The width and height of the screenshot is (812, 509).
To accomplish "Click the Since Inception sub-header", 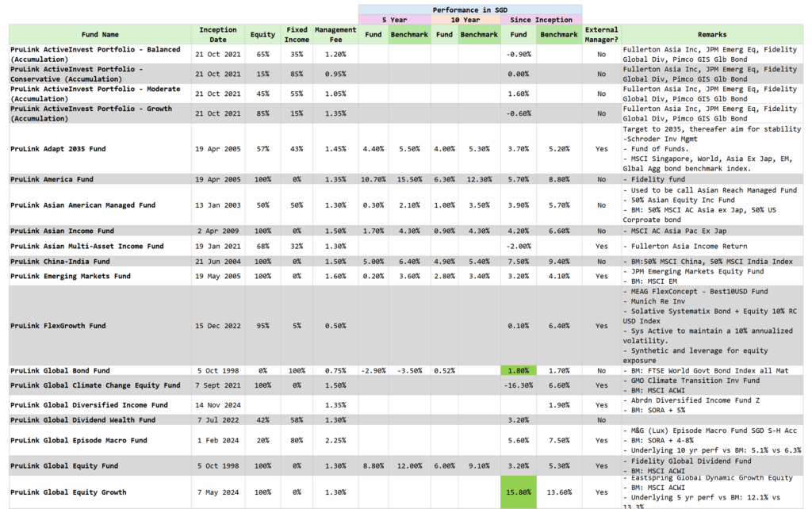I will [x=542, y=20].
